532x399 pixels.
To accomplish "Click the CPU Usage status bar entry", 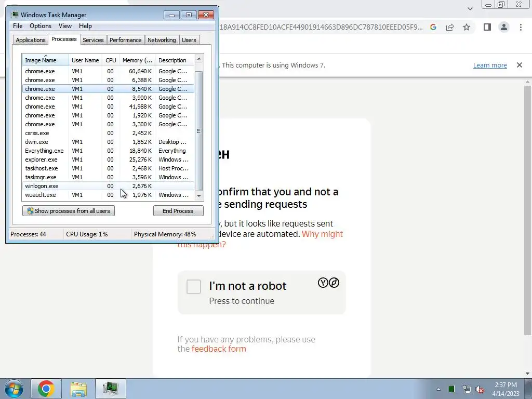I will pyautogui.click(x=87, y=234).
